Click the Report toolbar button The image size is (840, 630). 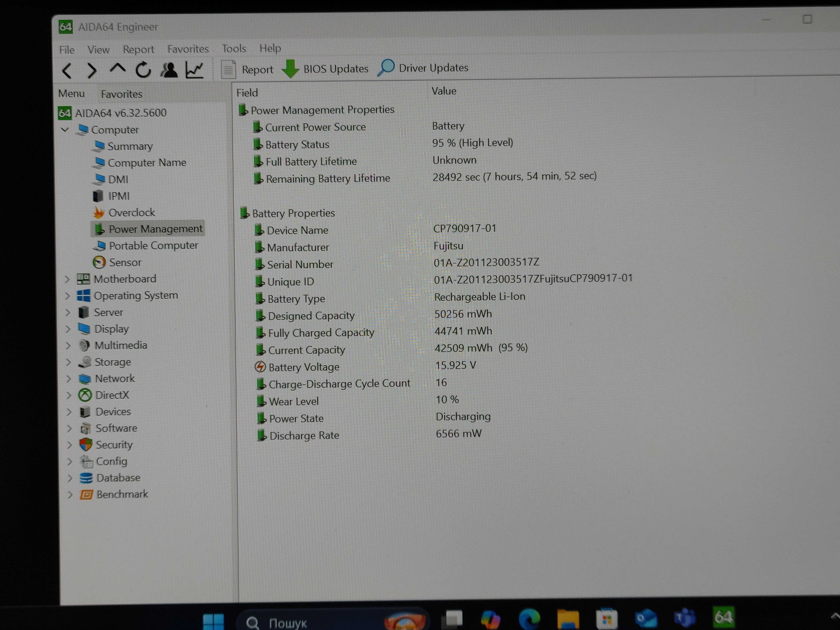click(248, 70)
